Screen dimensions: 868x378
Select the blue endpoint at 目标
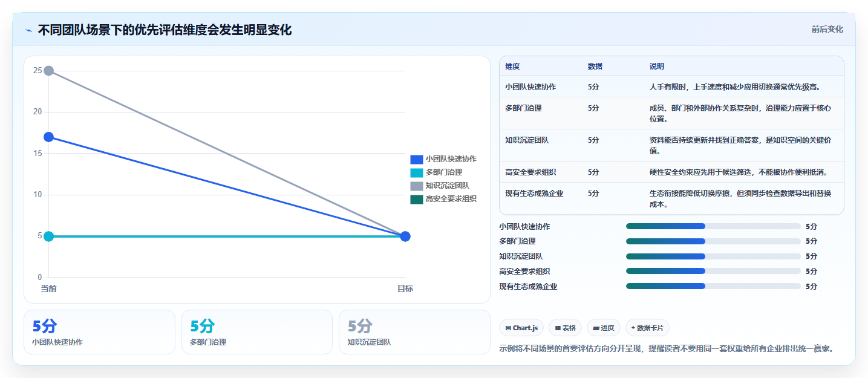[405, 236]
